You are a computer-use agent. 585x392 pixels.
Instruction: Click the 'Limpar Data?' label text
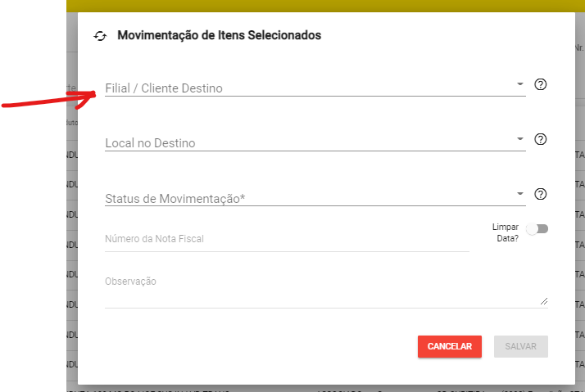pyautogui.click(x=505, y=232)
